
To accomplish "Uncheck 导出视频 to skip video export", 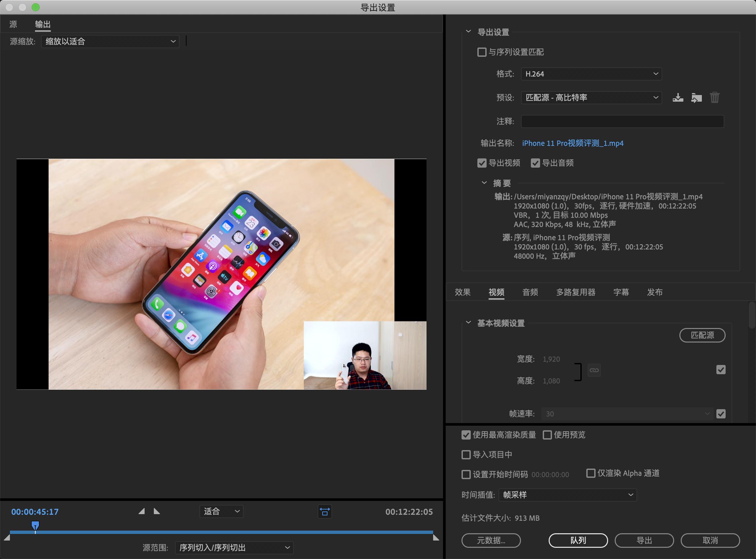I will pos(482,163).
